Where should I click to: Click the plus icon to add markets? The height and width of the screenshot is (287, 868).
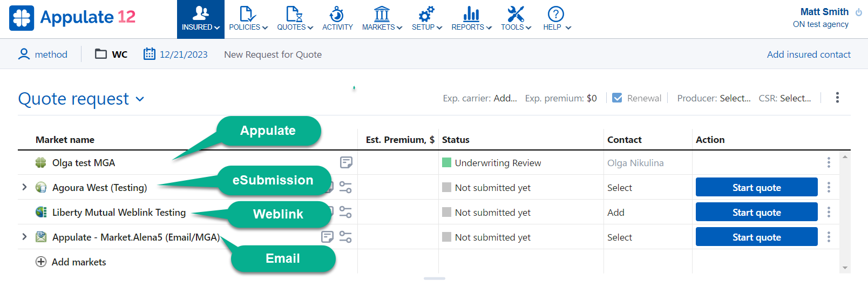(x=41, y=262)
